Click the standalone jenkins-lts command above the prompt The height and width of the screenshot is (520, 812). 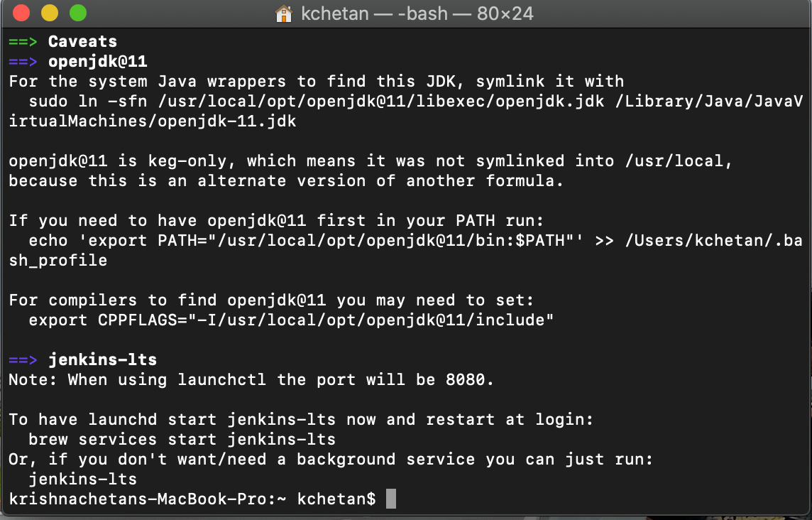[x=83, y=479]
